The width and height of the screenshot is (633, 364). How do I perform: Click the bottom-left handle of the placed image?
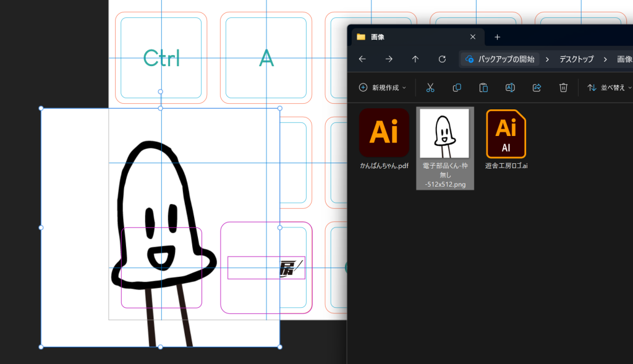point(41,347)
